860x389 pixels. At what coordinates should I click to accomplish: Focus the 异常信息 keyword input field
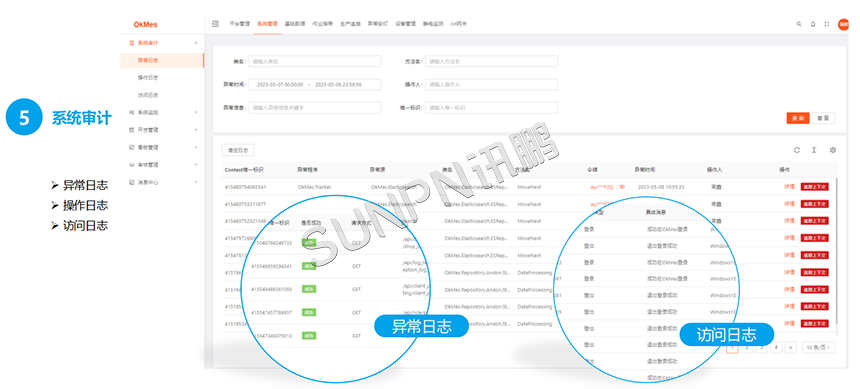[x=315, y=108]
